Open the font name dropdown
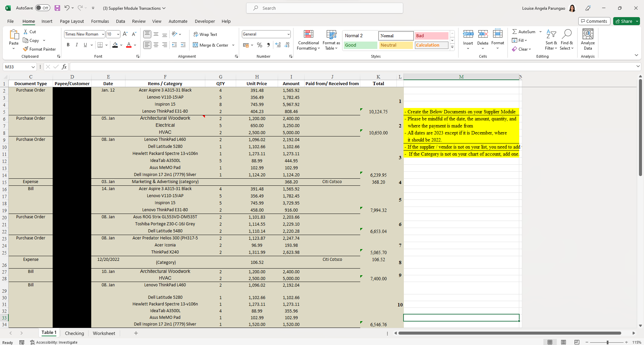The width and height of the screenshot is (644, 345). [x=103, y=34]
